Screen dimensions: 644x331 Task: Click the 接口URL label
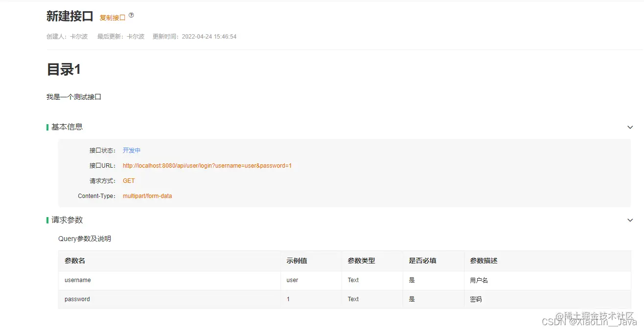[103, 166]
